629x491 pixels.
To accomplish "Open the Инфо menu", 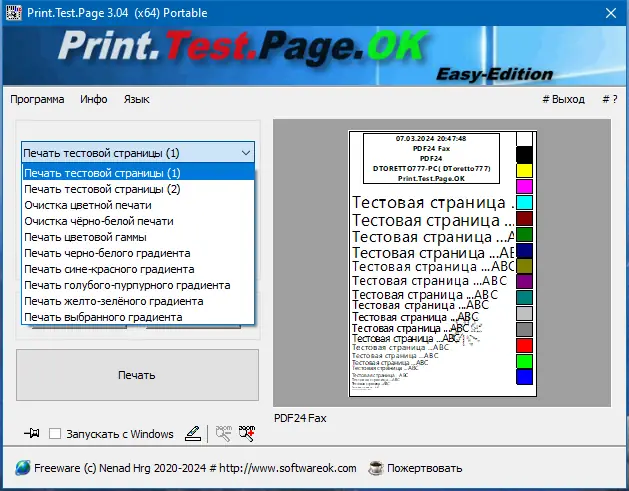I will point(93,99).
